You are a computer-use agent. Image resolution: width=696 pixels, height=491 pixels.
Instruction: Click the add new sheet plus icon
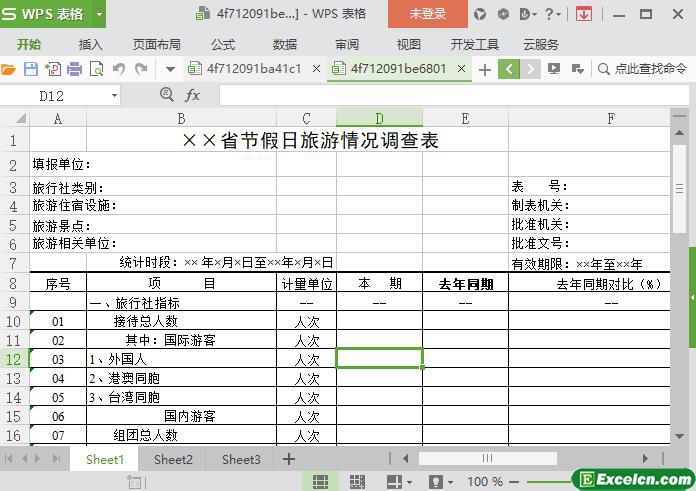[289, 459]
